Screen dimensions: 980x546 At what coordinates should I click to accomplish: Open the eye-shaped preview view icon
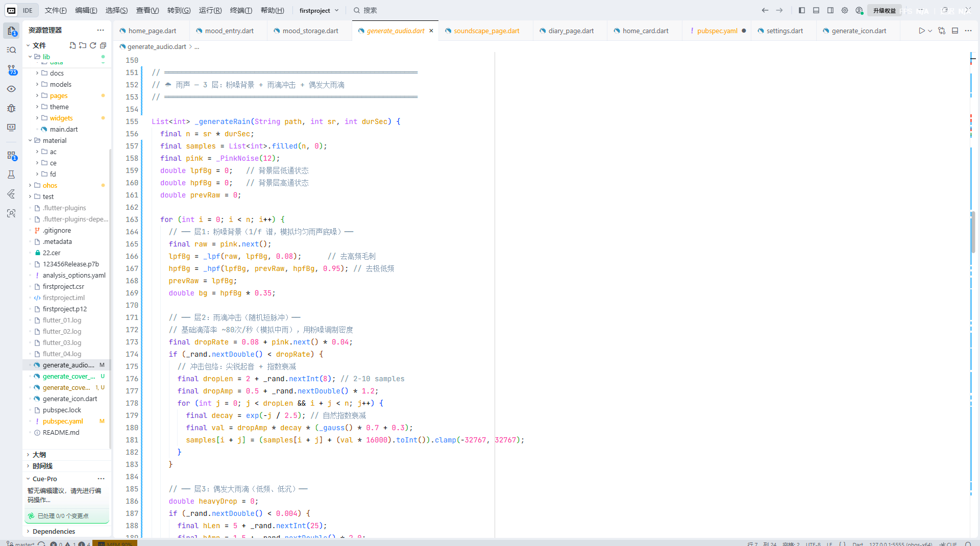[x=11, y=89]
